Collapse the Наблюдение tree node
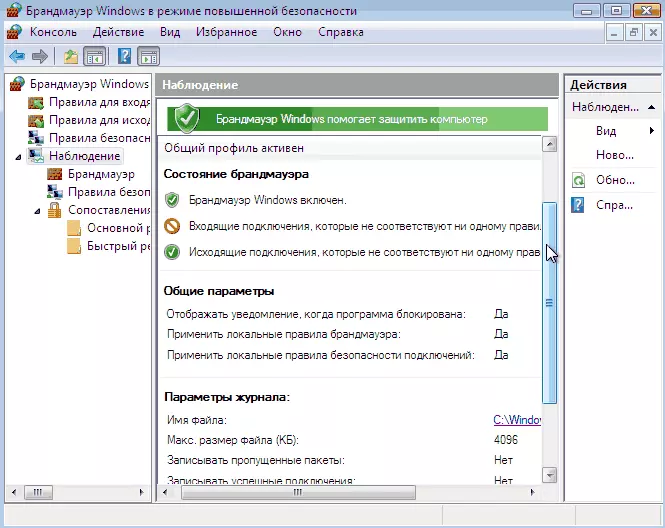This screenshot has width=665, height=528. pyautogui.click(x=19, y=157)
